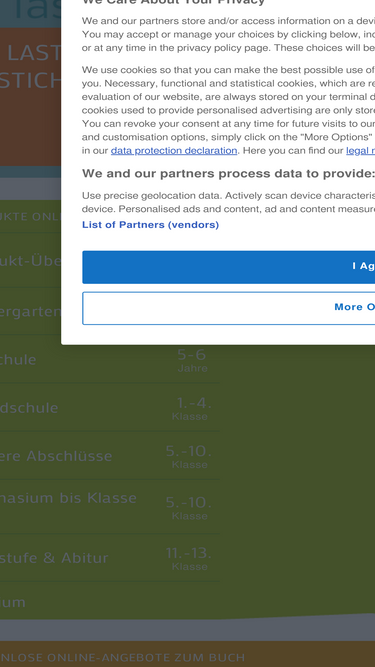Select the Oberstufe & Abitur menu entry

pyautogui.click(x=54, y=558)
